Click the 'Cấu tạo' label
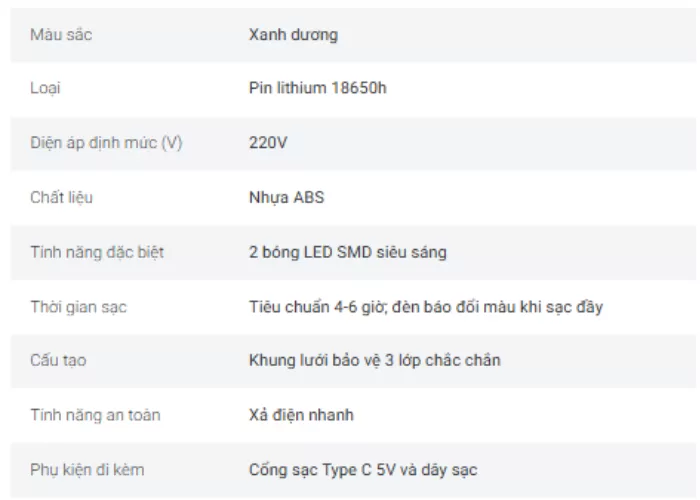This screenshot has height=500, width=700. click(x=58, y=361)
